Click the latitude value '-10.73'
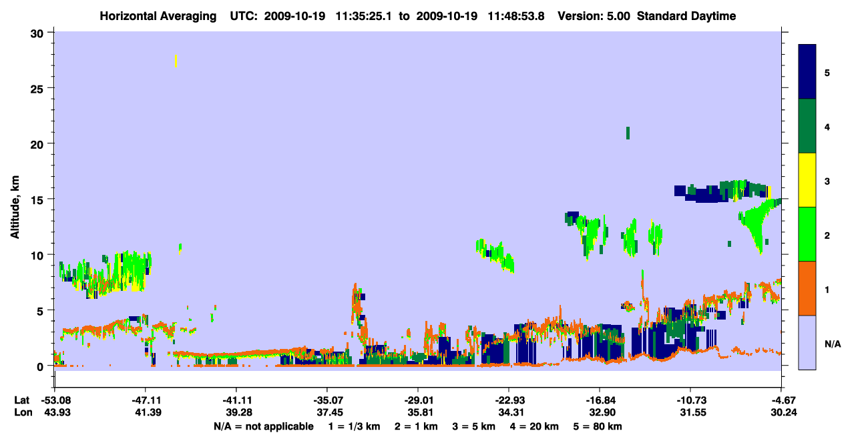 pos(691,400)
